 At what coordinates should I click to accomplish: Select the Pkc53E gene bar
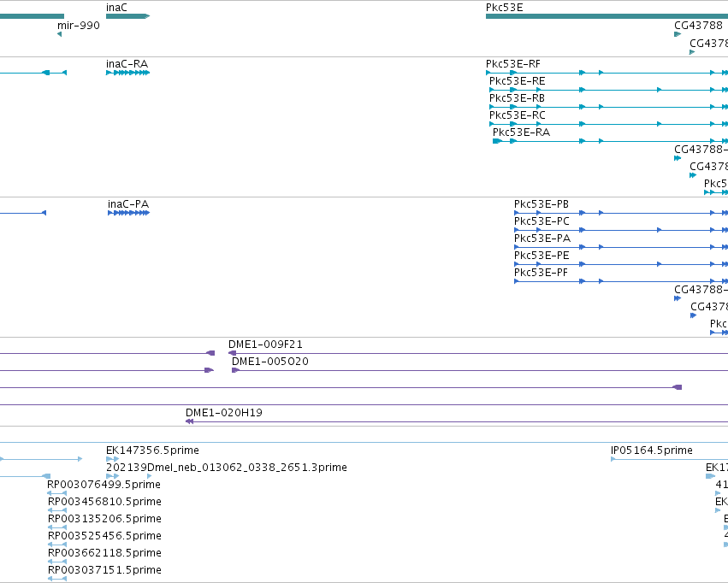(607, 16)
